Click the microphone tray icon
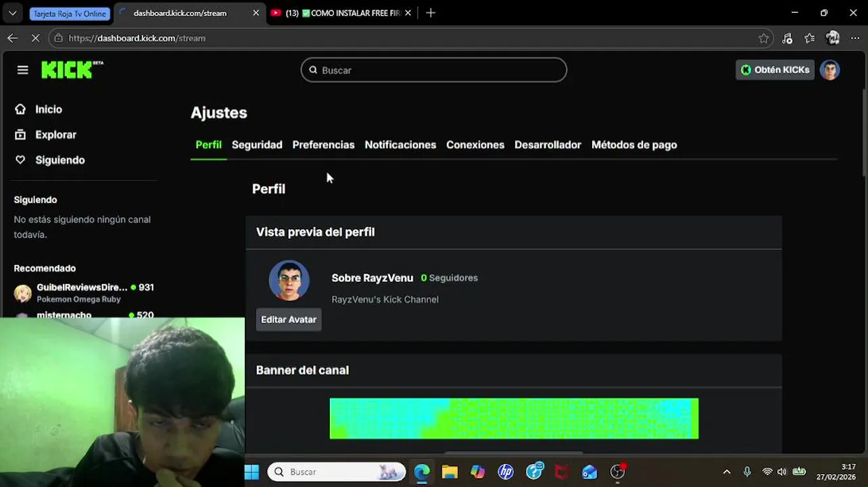 747,471
